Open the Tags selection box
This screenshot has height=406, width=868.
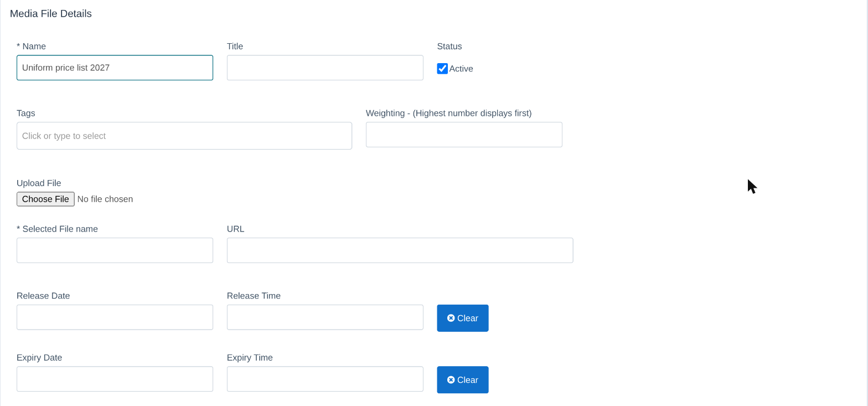pyautogui.click(x=184, y=136)
